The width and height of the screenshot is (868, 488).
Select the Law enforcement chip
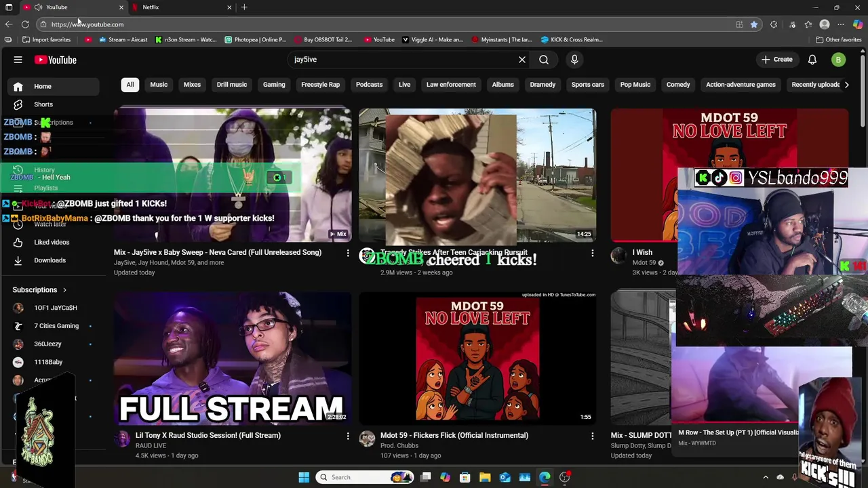click(x=451, y=85)
